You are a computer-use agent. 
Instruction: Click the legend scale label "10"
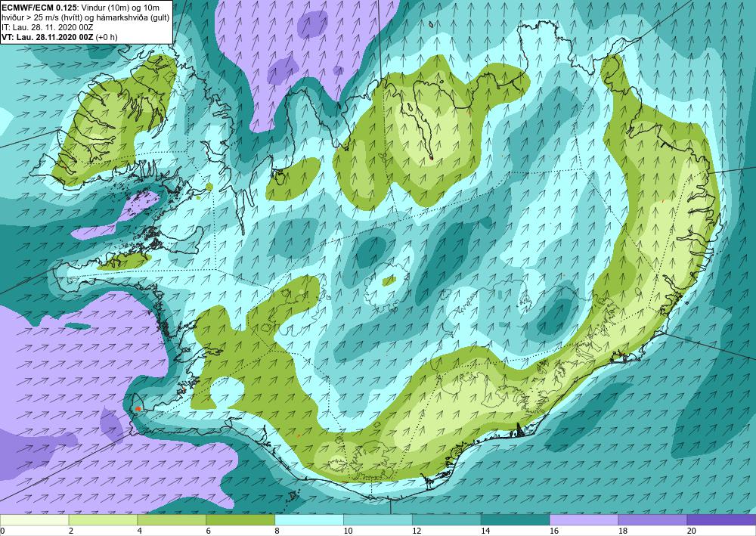point(348,531)
